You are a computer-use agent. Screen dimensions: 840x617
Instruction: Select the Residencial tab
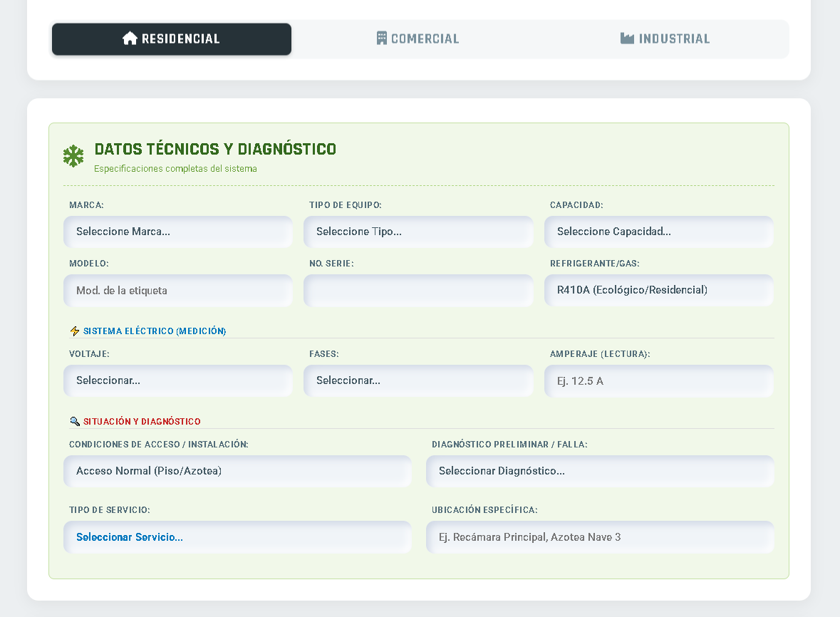point(172,39)
